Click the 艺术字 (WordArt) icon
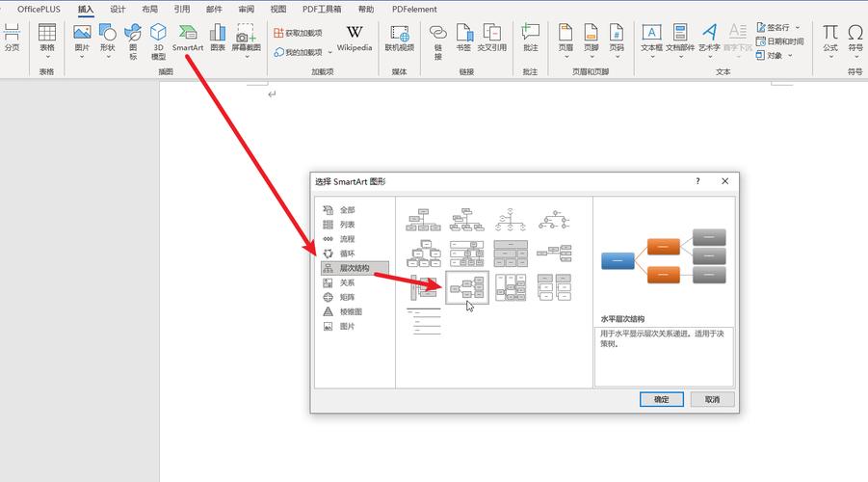The image size is (868, 482). tap(709, 39)
